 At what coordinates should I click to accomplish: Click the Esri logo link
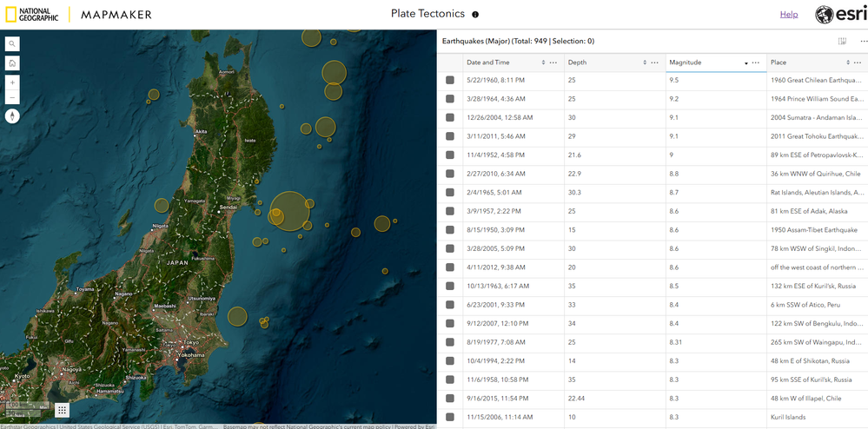[840, 15]
